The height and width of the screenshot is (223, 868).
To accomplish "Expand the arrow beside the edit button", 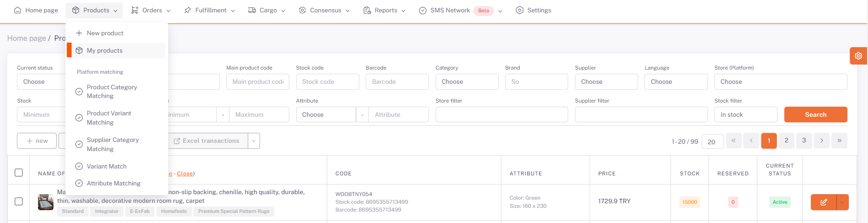I will pyautogui.click(x=842, y=202).
